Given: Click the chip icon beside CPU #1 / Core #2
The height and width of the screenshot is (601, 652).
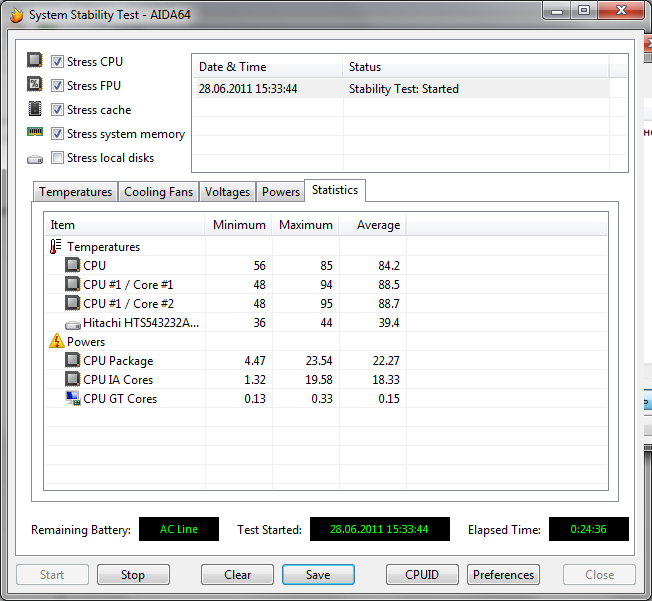Looking at the screenshot, I should click(x=72, y=303).
